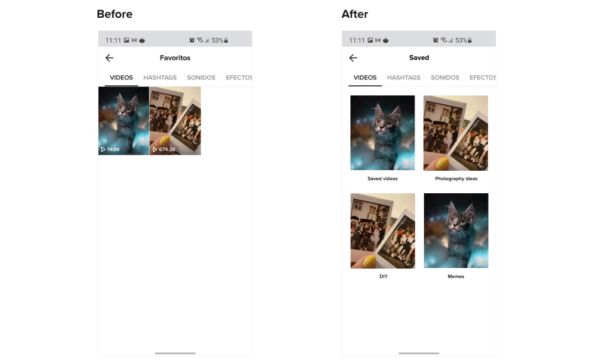Open the polaroid video with 674.2K views
Screen dimensions: 593x364
pos(175,120)
